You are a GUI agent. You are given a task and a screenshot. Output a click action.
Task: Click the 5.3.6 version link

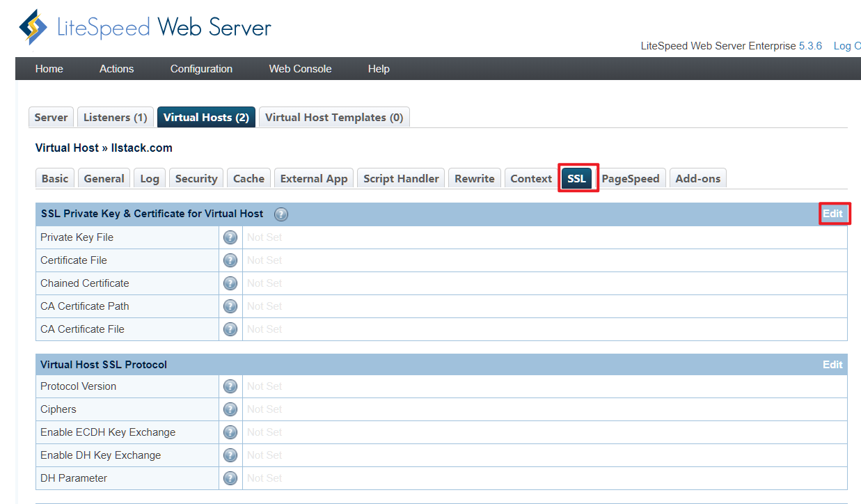click(x=810, y=46)
